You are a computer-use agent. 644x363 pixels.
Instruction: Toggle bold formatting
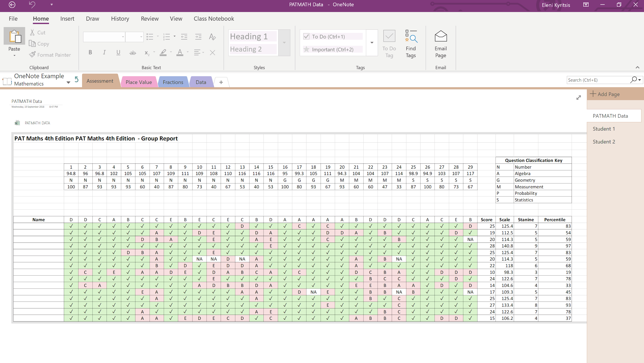tap(90, 53)
